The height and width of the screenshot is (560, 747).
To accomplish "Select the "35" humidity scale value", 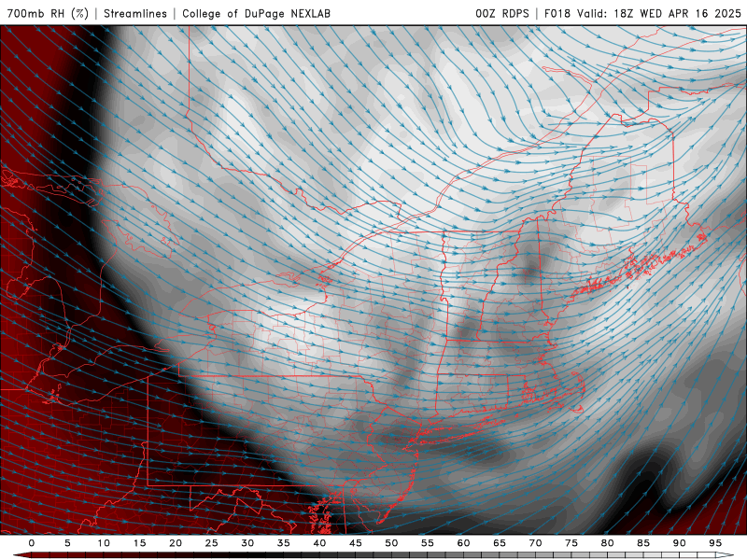I will (284, 543).
